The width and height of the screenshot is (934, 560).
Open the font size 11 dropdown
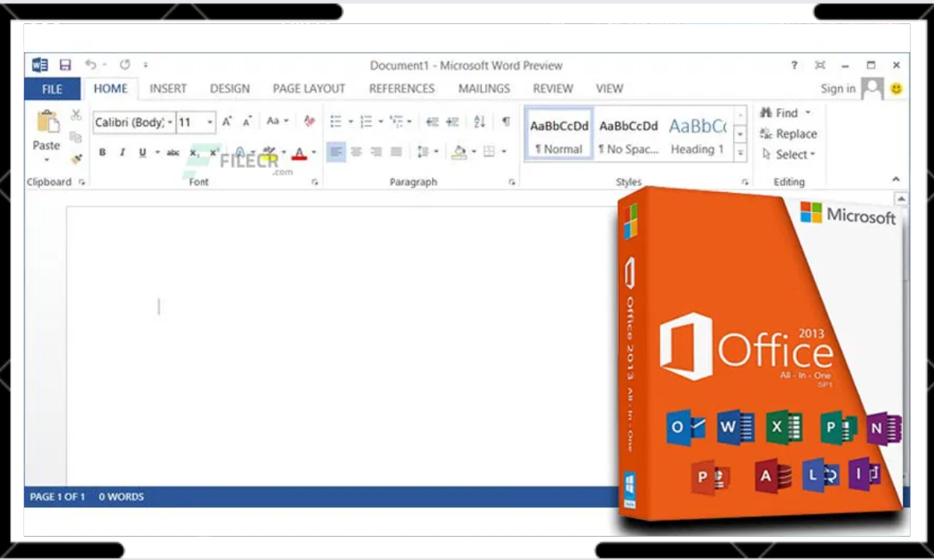coord(210,122)
